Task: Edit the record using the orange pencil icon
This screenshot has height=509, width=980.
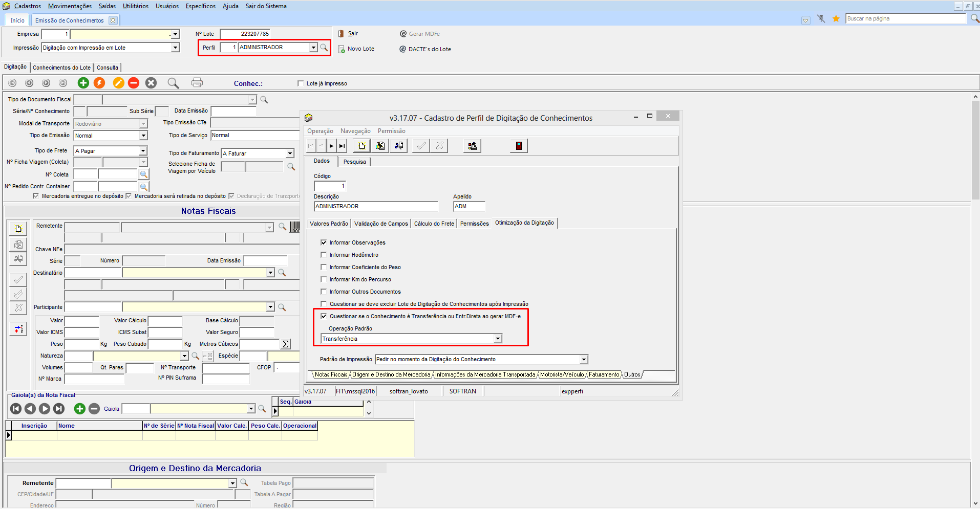Action: (x=118, y=83)
